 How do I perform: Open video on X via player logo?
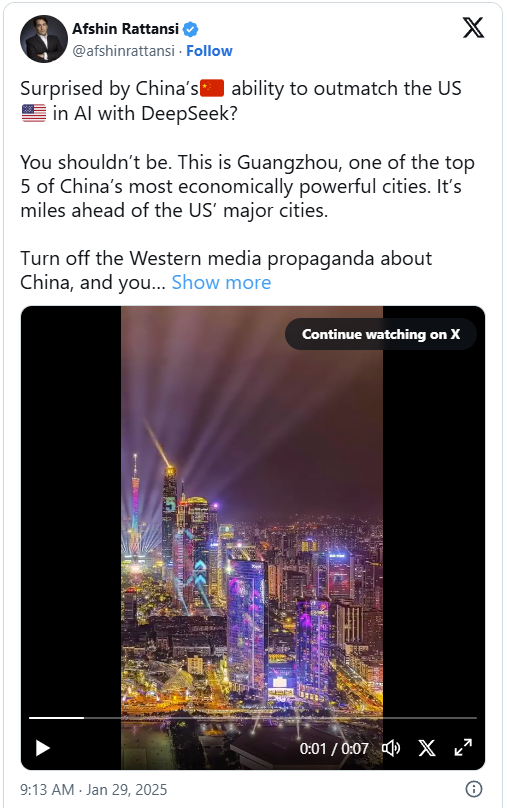coord(427,748)
